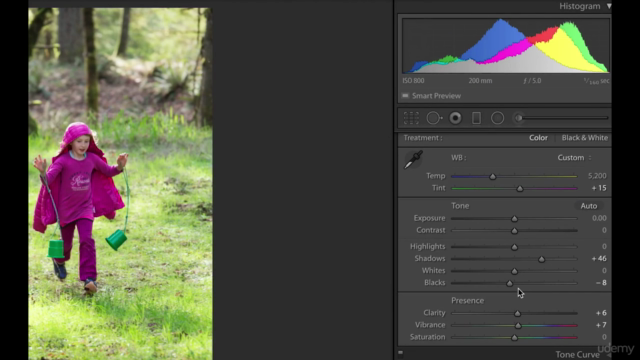The image size is (640, 360).
Task: Click the Contrast value 0
Action: [x=604, y=231]
